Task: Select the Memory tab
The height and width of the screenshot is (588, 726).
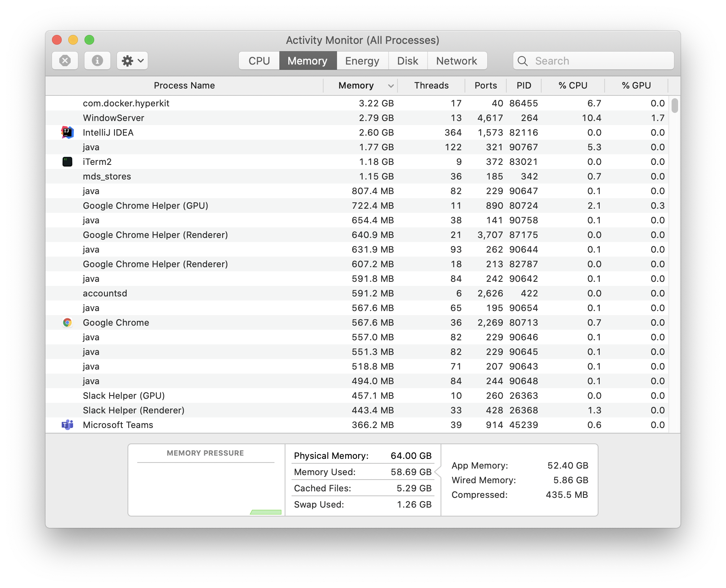Action: tap(308, 61)
